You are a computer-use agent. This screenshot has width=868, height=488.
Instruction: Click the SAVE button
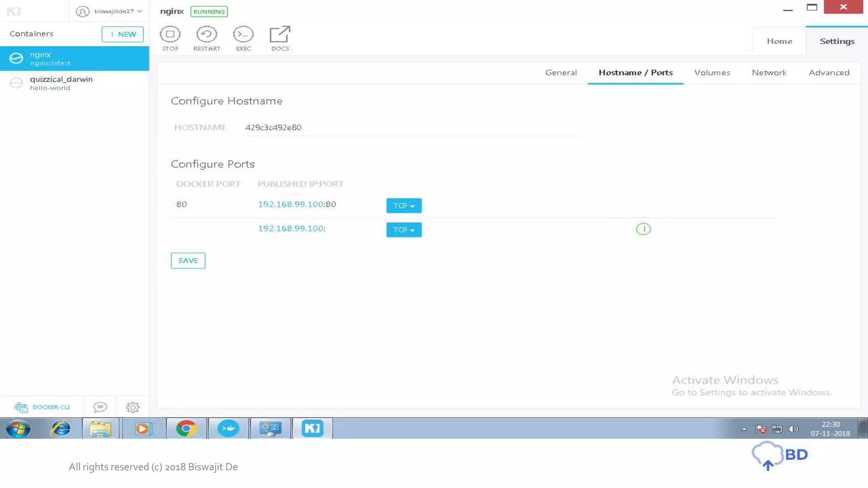tap(188, 261)
